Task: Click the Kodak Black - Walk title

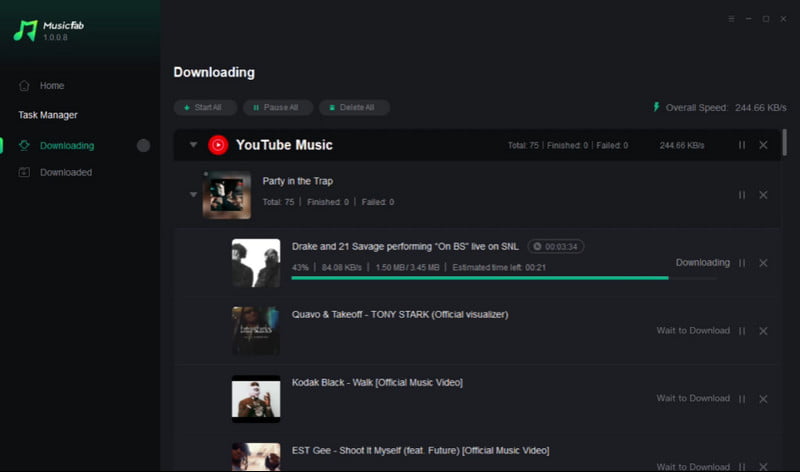Action: [x=377, y=382]
